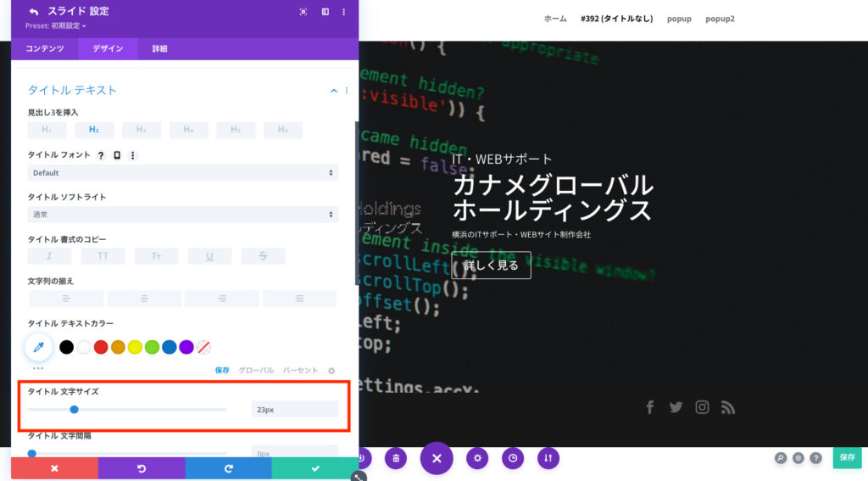Click the green 保存 page save button
Screen dimensions: 868x481
tap(847, 458)
